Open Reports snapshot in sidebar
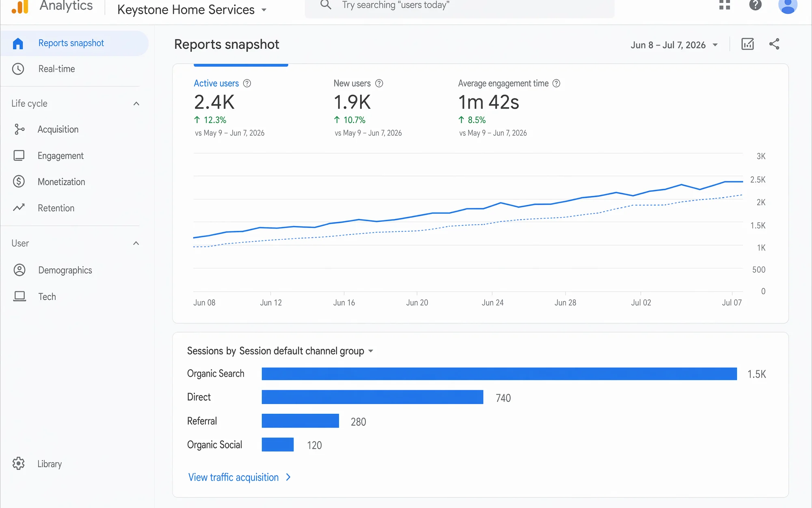 [x=74, y=43]
